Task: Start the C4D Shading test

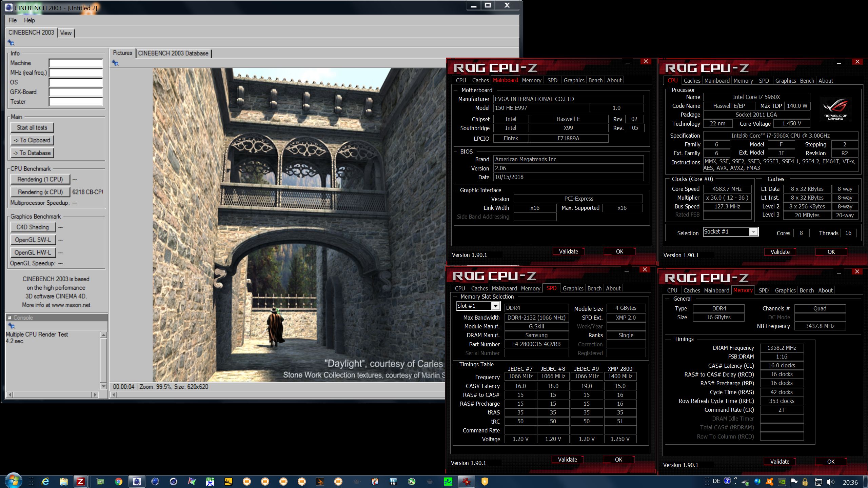Action: [x=33, y=227]
